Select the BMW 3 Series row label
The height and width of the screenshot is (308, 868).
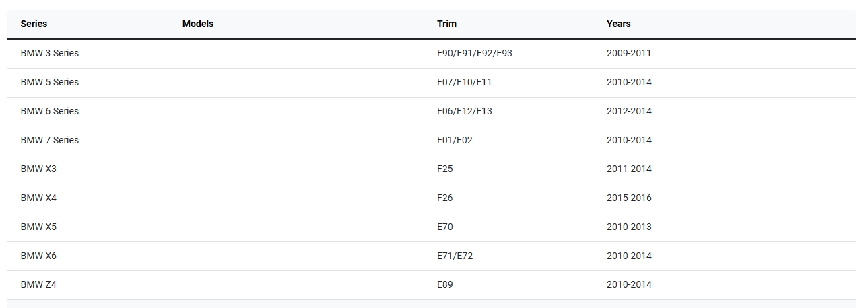click(x=49, y=53)
